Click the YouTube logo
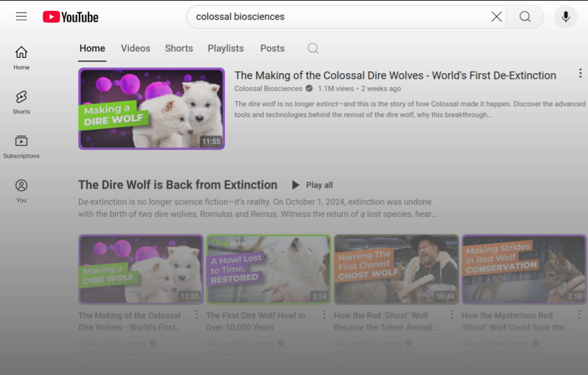Screen dimensions: 588x375 [x=70, y=17]
